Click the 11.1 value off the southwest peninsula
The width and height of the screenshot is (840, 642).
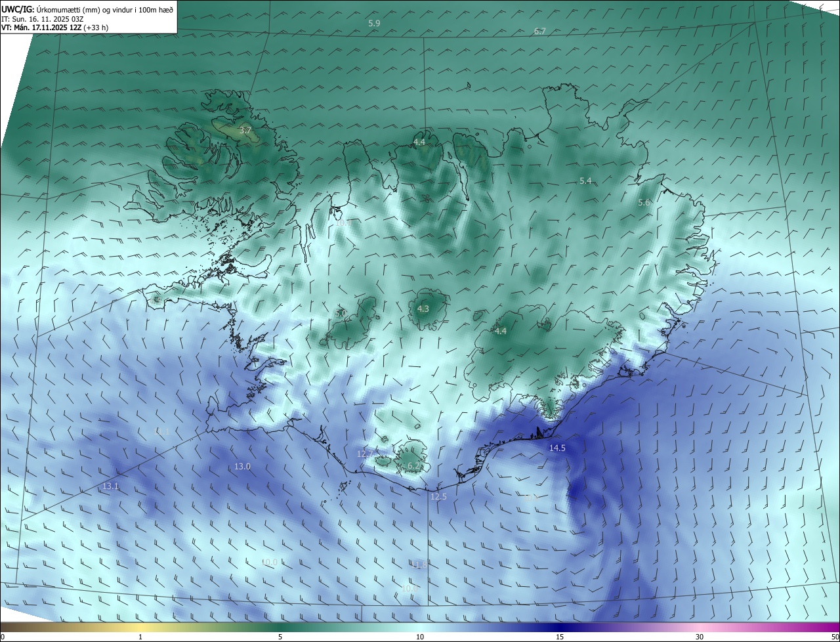click(x=161, y=431)
